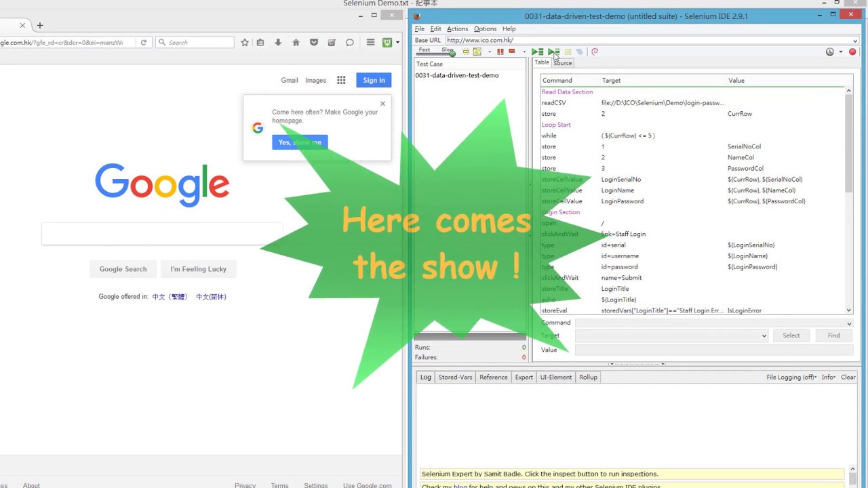The height and width of the screenshot is (488, 868).
Task: Reload the page in Firefox
Action: pos(143,42)
